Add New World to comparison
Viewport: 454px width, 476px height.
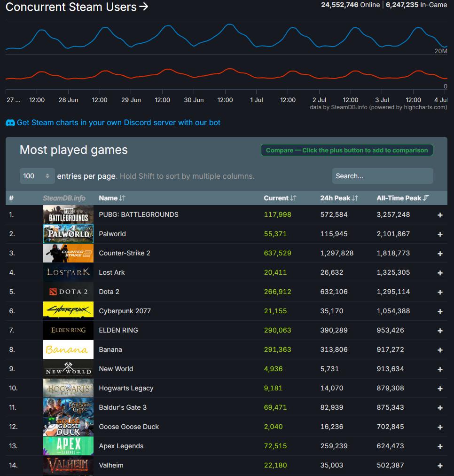tap(440, 369)
